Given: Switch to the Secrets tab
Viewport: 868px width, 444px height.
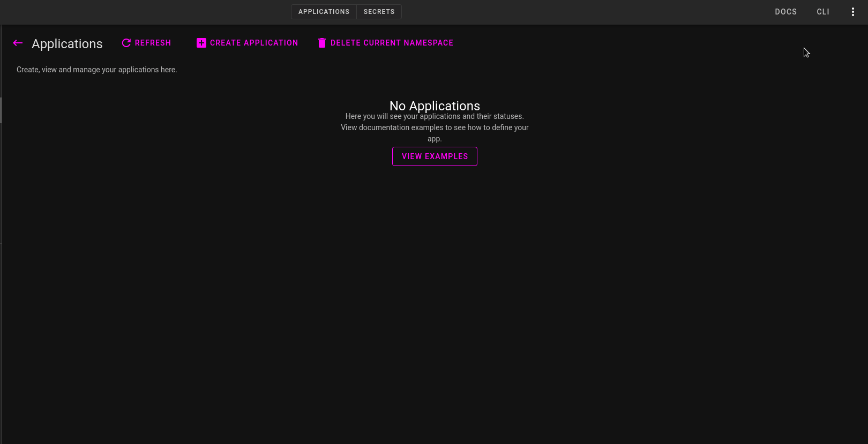Looking at the screenshot, I should (x=379, y=12).
